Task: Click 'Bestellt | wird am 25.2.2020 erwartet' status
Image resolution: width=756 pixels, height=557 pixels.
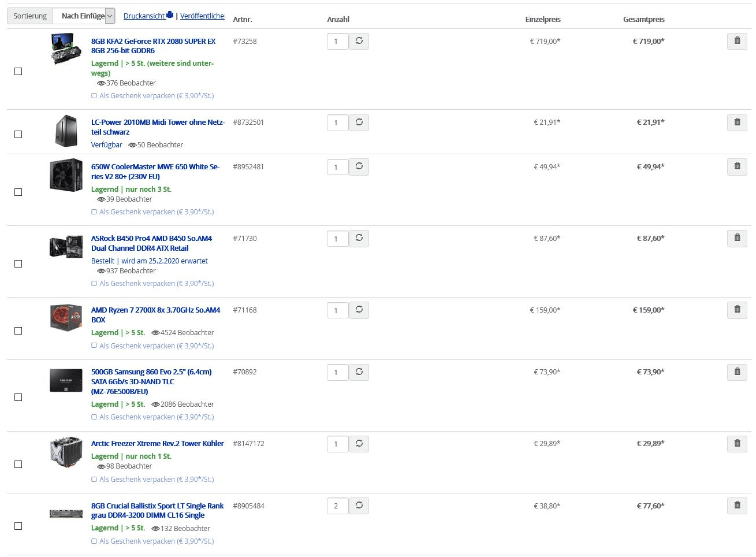Action: [149, 261]
